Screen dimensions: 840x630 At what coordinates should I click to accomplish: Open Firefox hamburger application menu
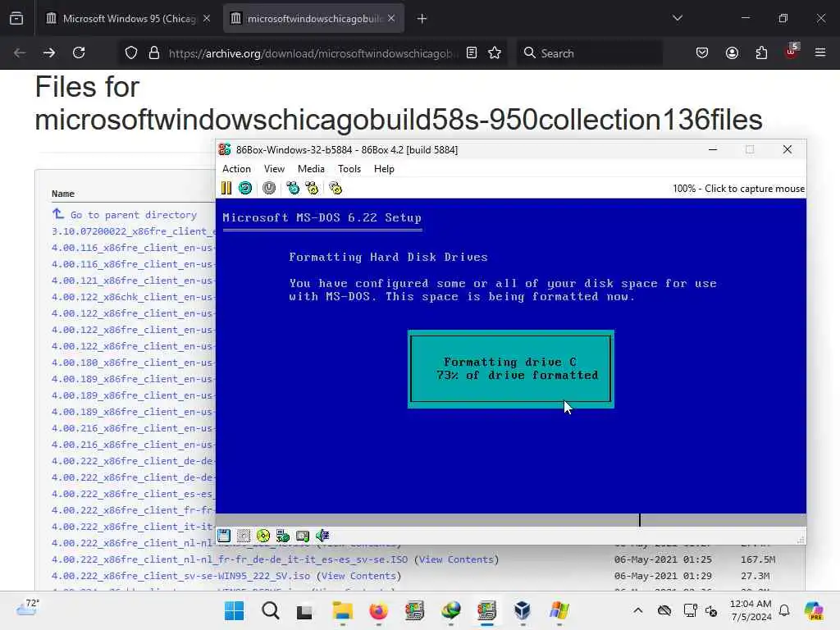point(820,52)
